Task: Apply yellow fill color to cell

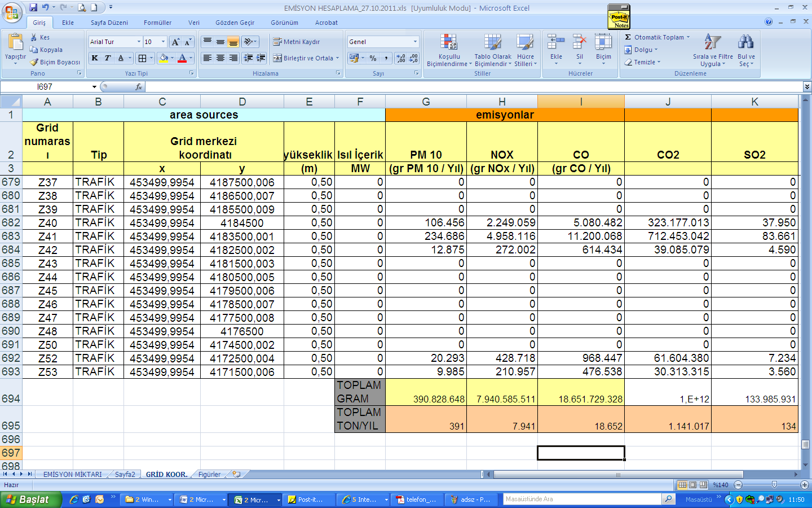Action: point(164,58)
